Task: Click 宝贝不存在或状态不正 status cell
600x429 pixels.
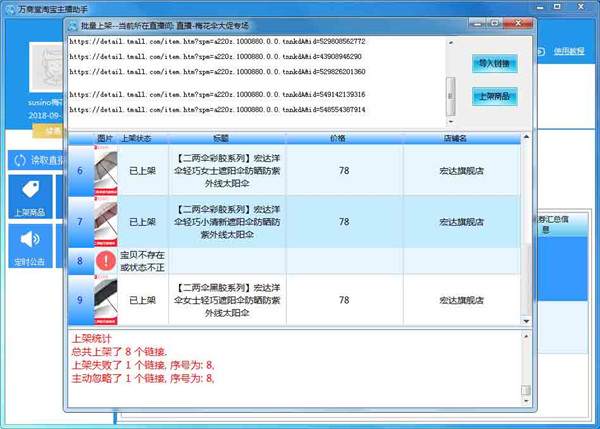Action: pos(142,261)
